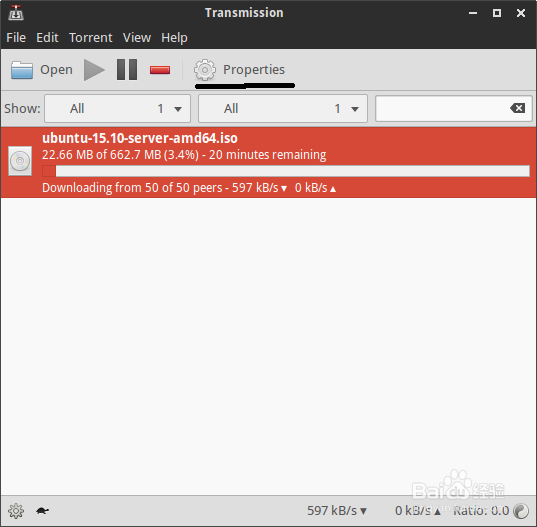
Task: Pause the selected torrent
Action: pos(127,70)
